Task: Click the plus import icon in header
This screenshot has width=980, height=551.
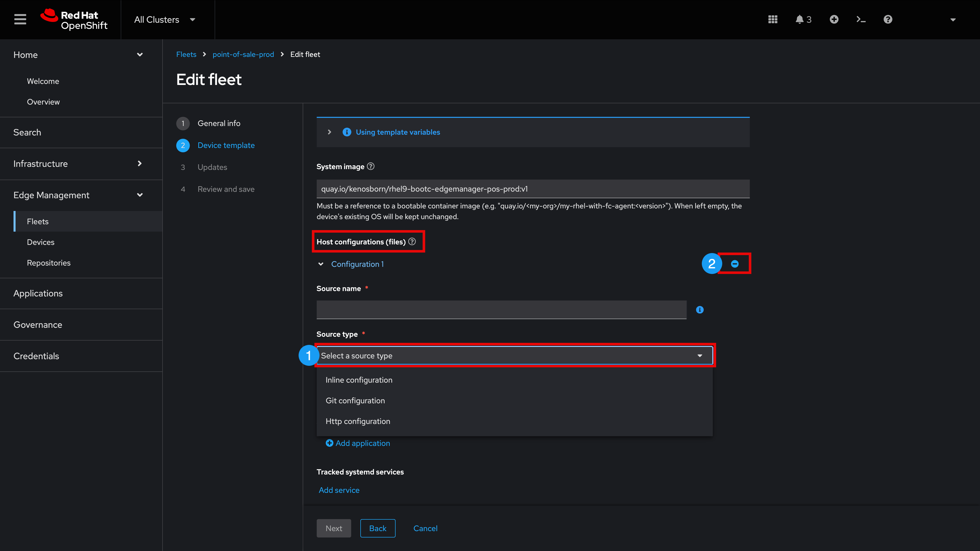Action: (x=834, y=19)
